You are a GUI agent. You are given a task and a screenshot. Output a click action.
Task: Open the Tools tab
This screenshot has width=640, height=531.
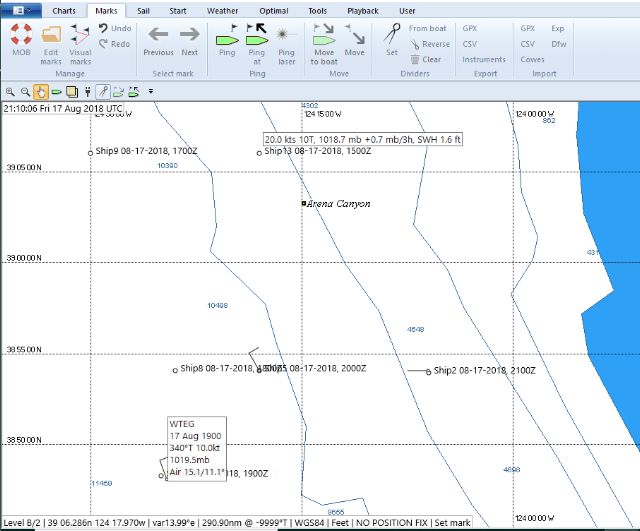click(318, 11)
